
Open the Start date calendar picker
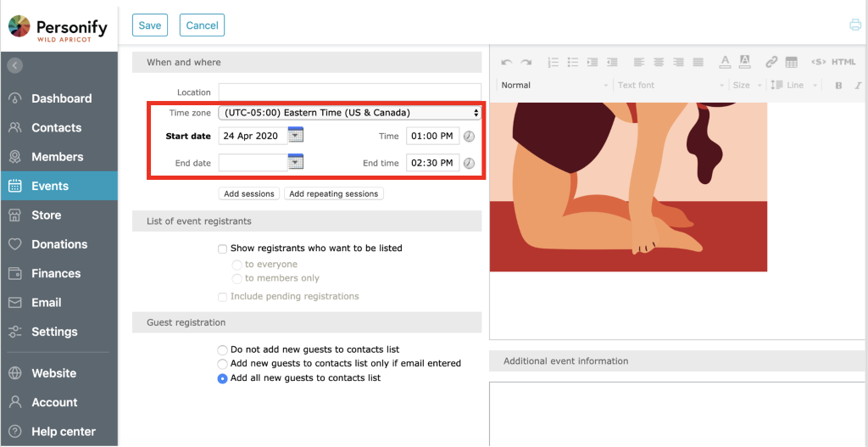(296, 135)
